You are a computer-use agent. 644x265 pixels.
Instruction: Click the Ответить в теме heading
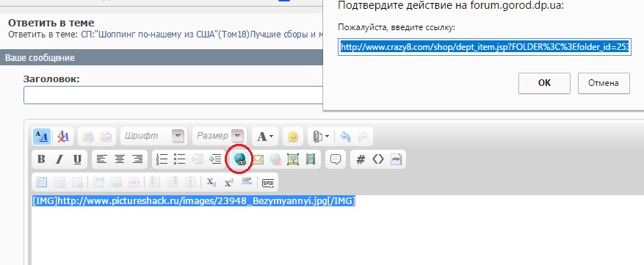tap(51, 23)
